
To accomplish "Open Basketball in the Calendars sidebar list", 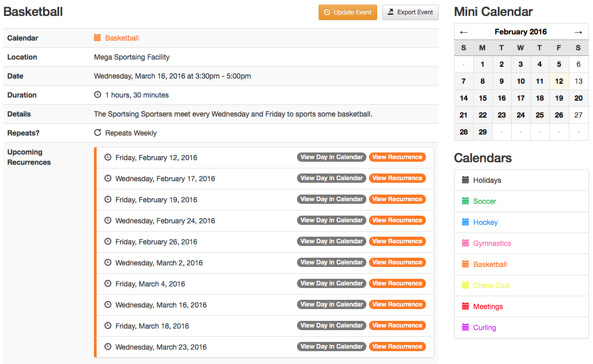I will pyautogui.click(x=521, y=264).
